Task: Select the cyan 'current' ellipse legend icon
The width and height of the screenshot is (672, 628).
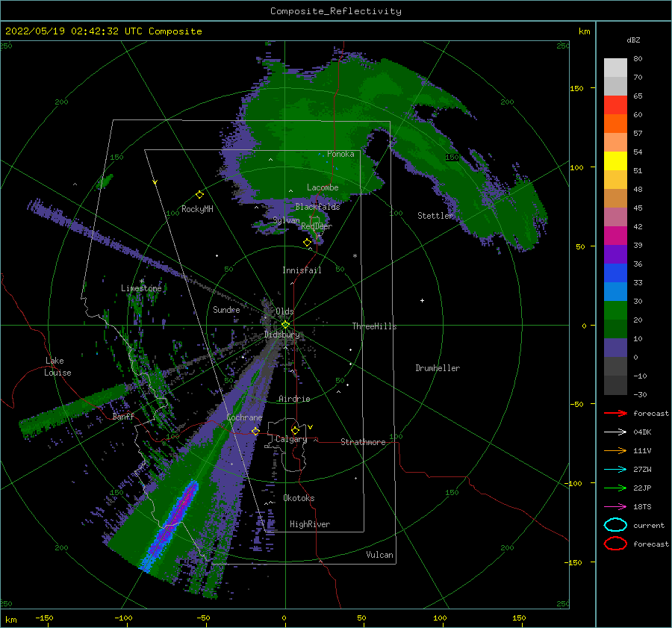Action: pyautogui.click(x=615, y=525)
